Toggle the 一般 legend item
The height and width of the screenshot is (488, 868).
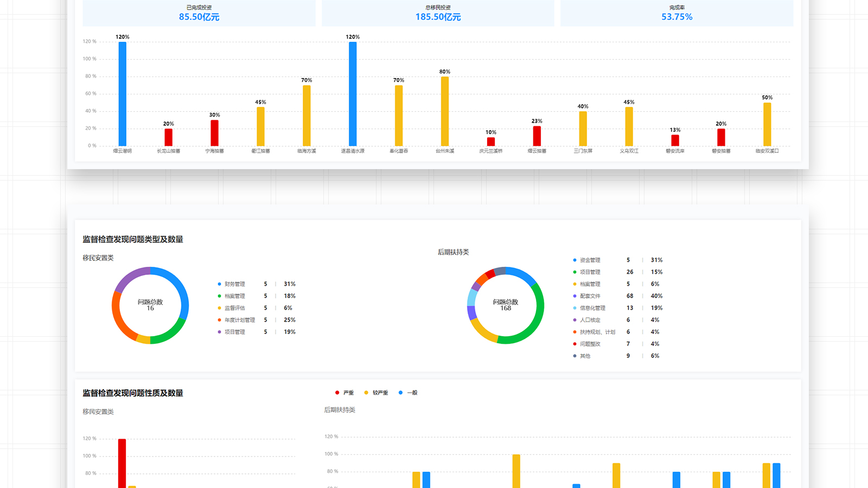pos(408,393)
